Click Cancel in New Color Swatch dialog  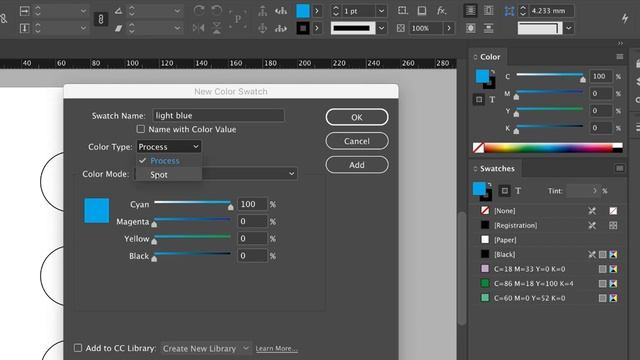(357, 141)
